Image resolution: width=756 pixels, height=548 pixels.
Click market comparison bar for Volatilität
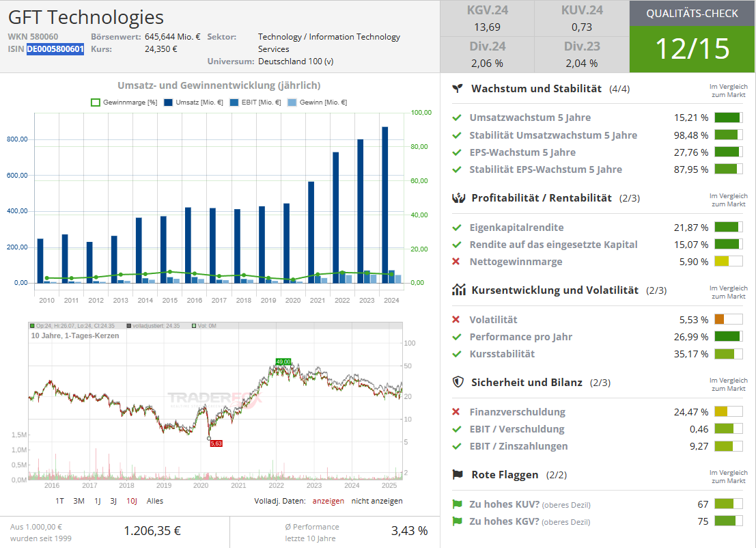coord(729,319)
